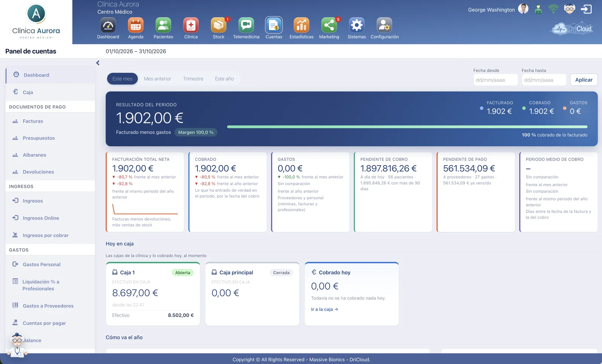Click the green person icon beside the avatar
Viewport: 602px width, 364px height.
[x=538, y=9]
